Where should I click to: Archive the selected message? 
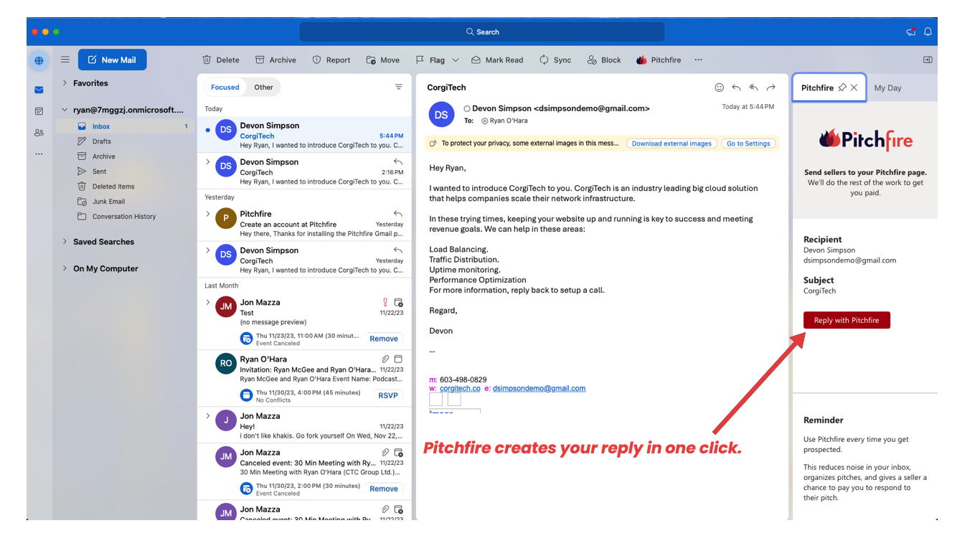276,60
